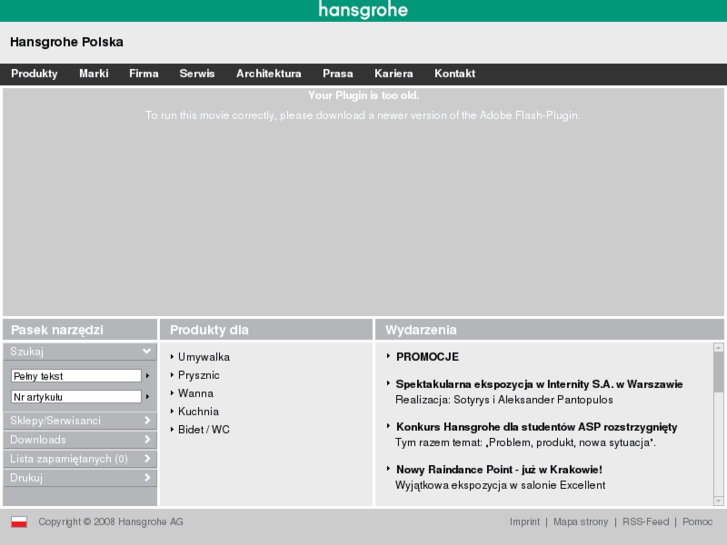
Task: Open Konkurs Hansgrohe dla studentów ASP article
Action: pos(536,427)
